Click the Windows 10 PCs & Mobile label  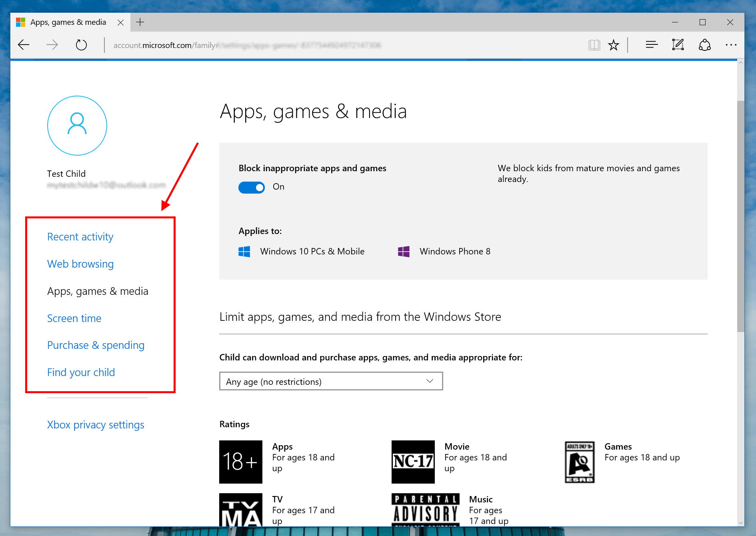click(x=312, y=252)
